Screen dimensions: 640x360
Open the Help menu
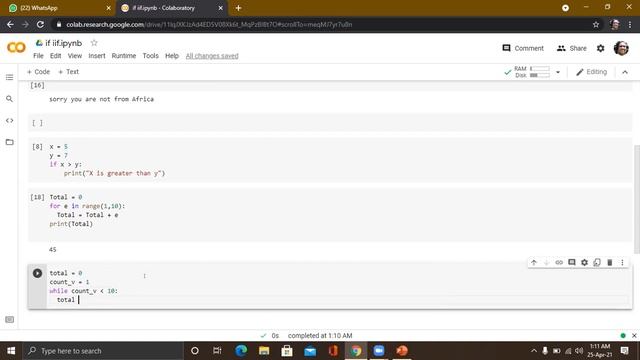click(172, 56)
